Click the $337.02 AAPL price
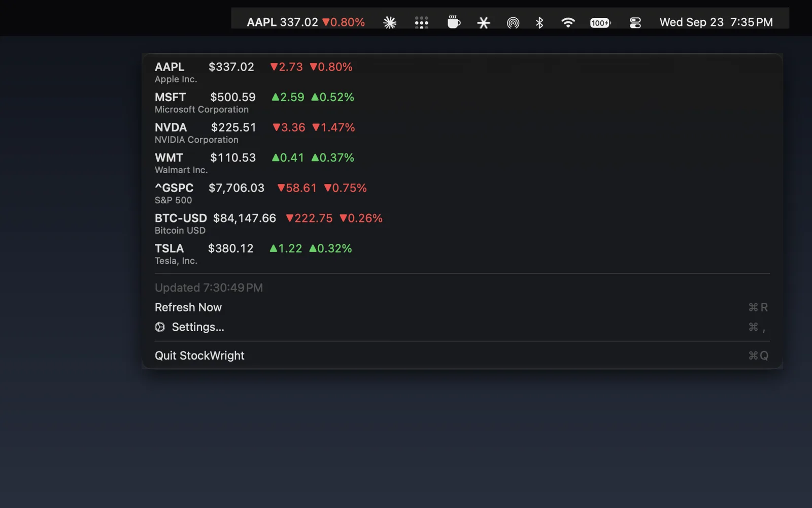 (x=231, y=67)
